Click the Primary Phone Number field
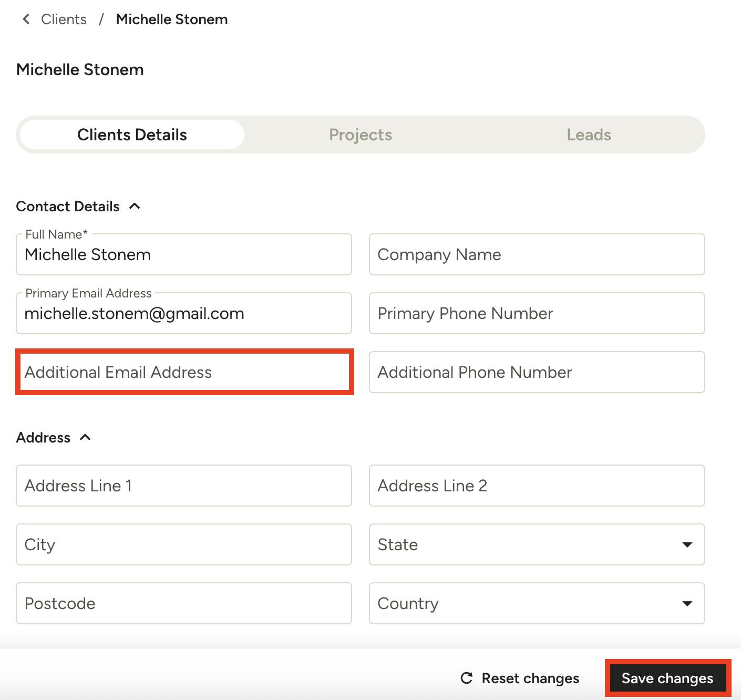Viewport: 741px width, 700px height. (x=536, y=314)
